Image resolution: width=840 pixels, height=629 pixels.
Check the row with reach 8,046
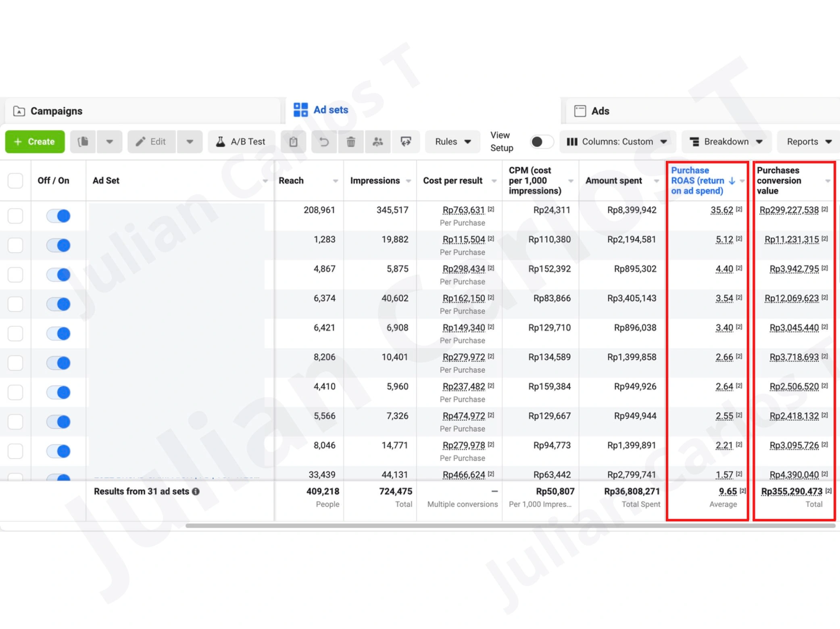pos(15,451)
